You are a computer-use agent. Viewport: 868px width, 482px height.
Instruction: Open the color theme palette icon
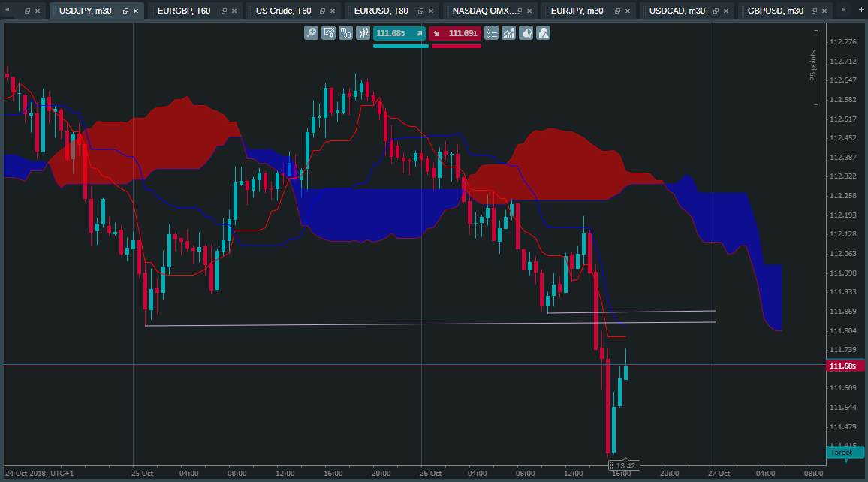(x=526, y=33)
